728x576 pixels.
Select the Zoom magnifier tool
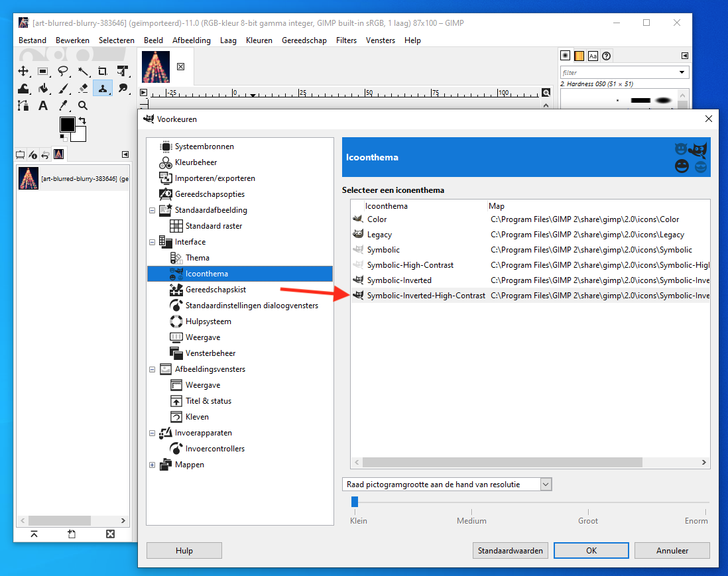point(83,105)
